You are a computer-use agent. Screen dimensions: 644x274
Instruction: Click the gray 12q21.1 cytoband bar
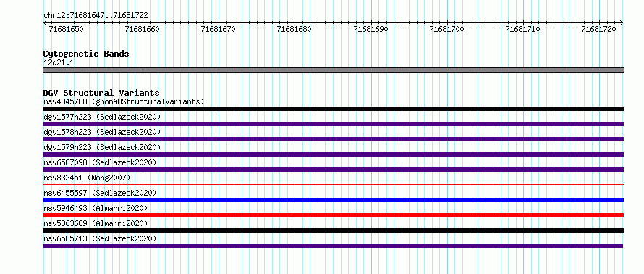coord(333,70)
